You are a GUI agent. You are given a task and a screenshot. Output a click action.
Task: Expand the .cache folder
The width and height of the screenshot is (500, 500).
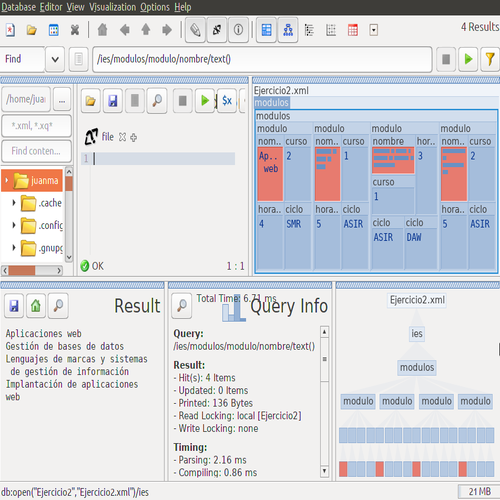(x=14, y=203)
